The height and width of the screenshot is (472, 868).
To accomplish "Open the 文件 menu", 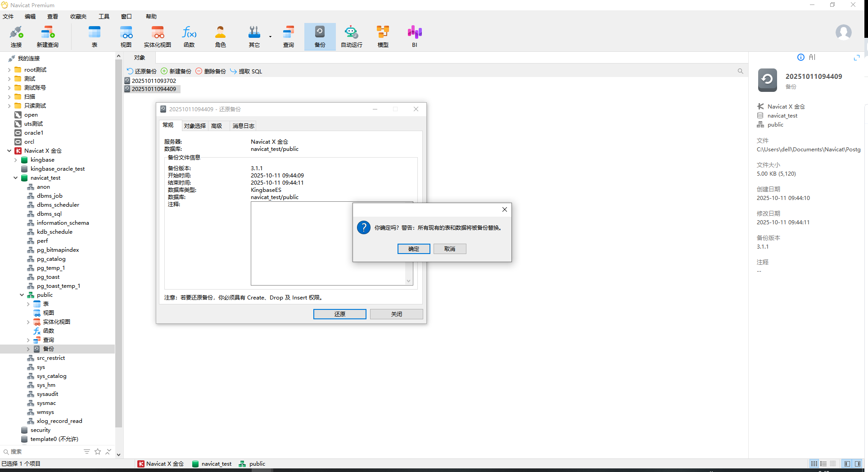I will click(x=8, y=17).
